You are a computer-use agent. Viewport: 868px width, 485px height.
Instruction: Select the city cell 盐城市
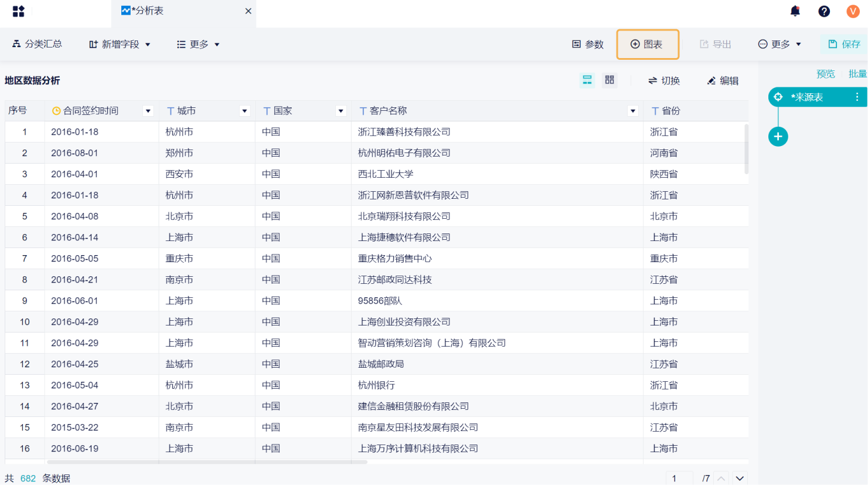click(x=207, y=364)
